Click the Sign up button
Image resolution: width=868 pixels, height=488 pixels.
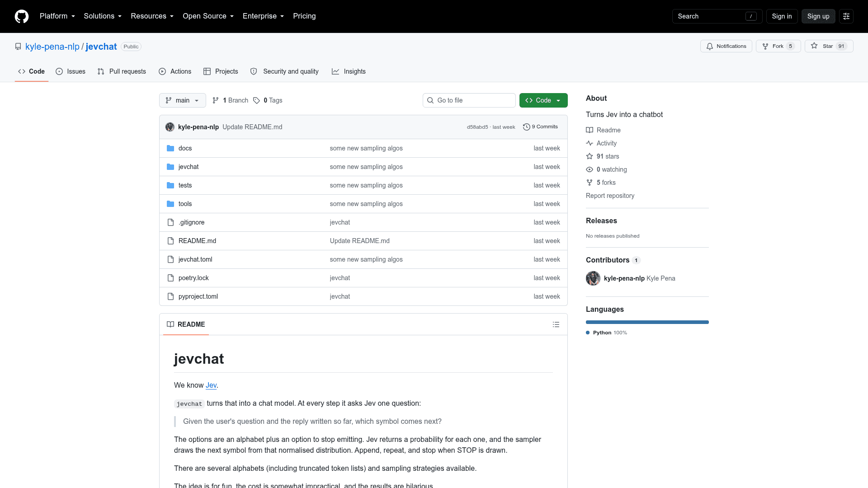[x=818, y=16]
